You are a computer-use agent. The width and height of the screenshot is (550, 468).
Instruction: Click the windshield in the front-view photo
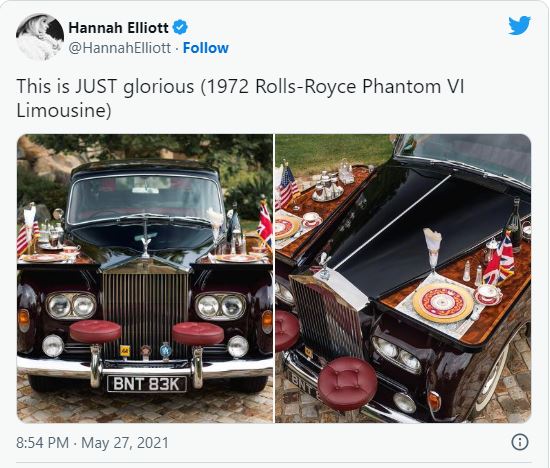click(145, 199)
